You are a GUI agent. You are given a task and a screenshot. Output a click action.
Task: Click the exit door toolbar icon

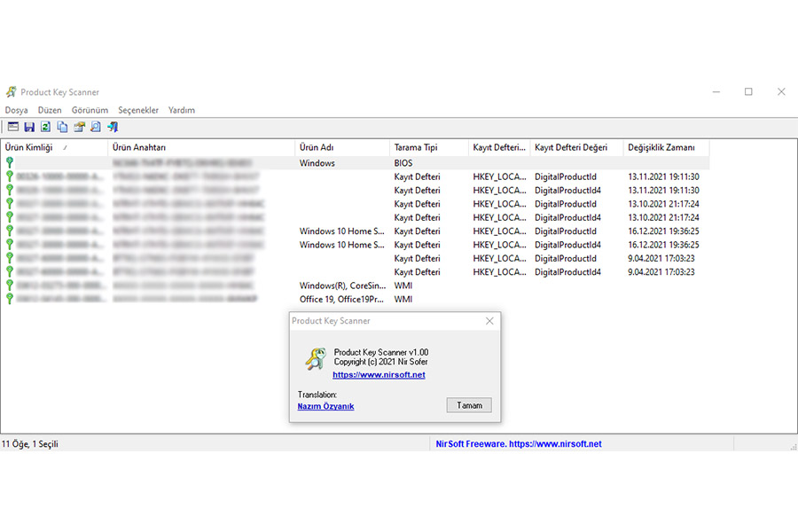113,127
